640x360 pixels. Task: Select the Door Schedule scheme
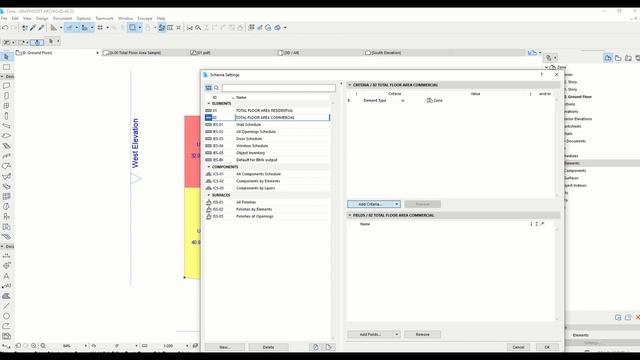[267, 139]
